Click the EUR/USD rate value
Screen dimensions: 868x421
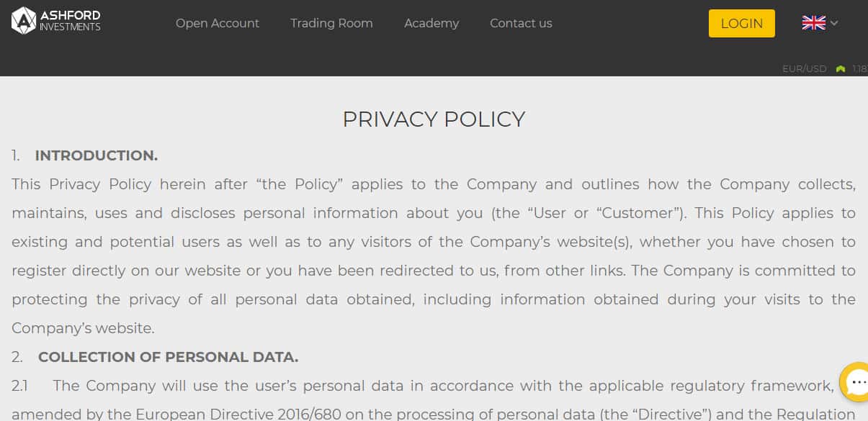coord(859,69)
